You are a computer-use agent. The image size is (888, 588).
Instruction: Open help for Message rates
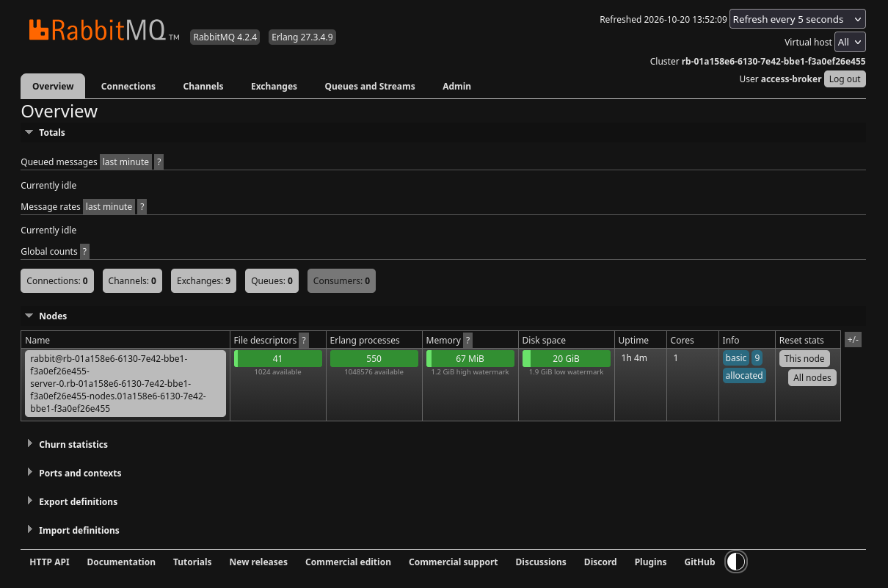142,207
